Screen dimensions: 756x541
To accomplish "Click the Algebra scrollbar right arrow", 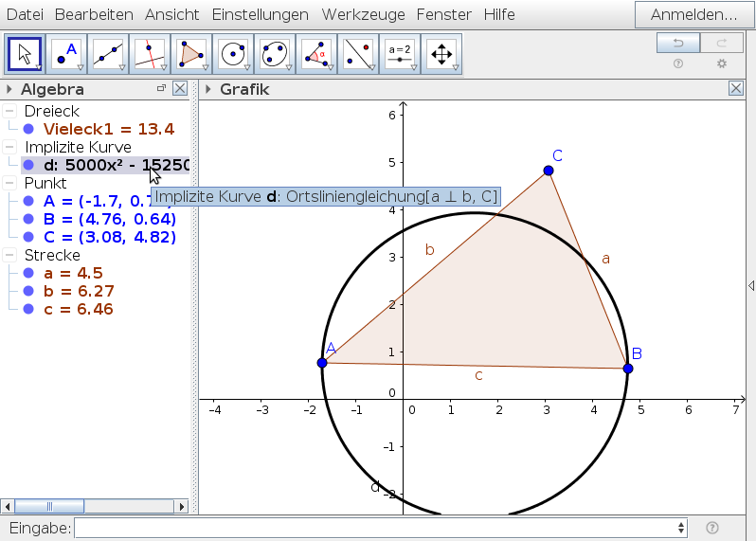I will pos(182,506).
